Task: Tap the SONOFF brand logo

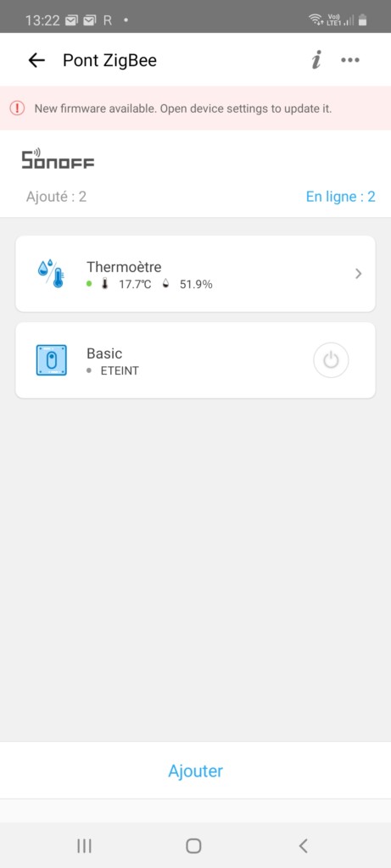Action: (58, 159)
